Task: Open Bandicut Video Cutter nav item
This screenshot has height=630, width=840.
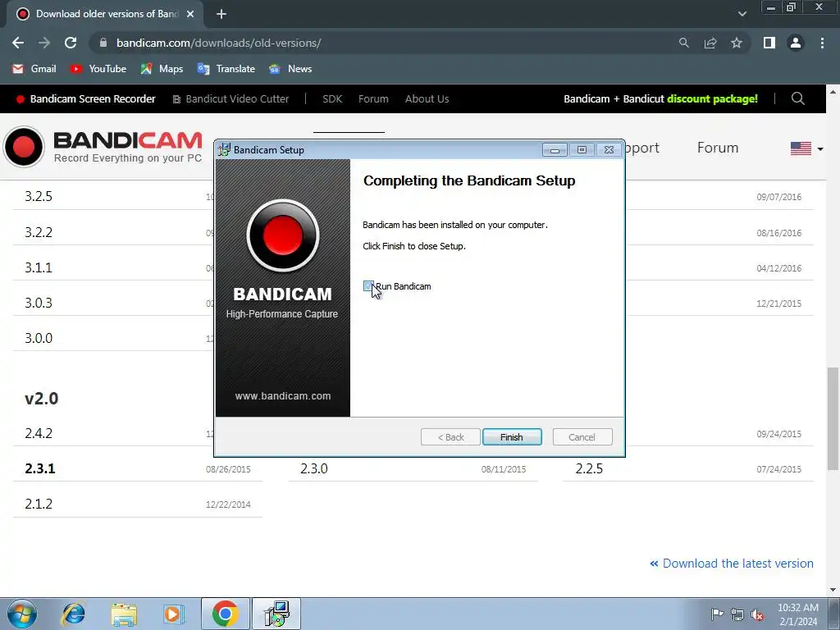Action: click(x=231, y=98)
